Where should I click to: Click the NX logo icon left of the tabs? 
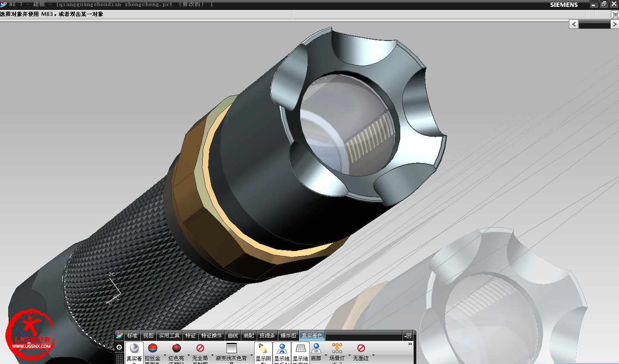click(119, 335)
